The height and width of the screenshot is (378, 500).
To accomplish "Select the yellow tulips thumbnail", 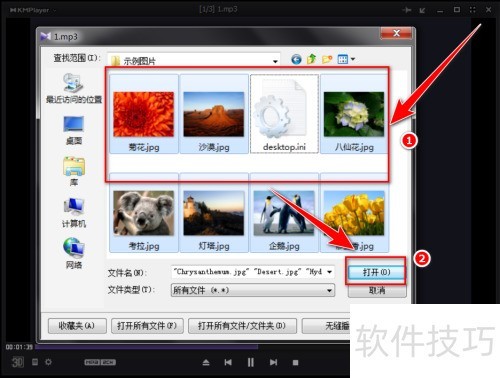I will [x=354, y=213].
